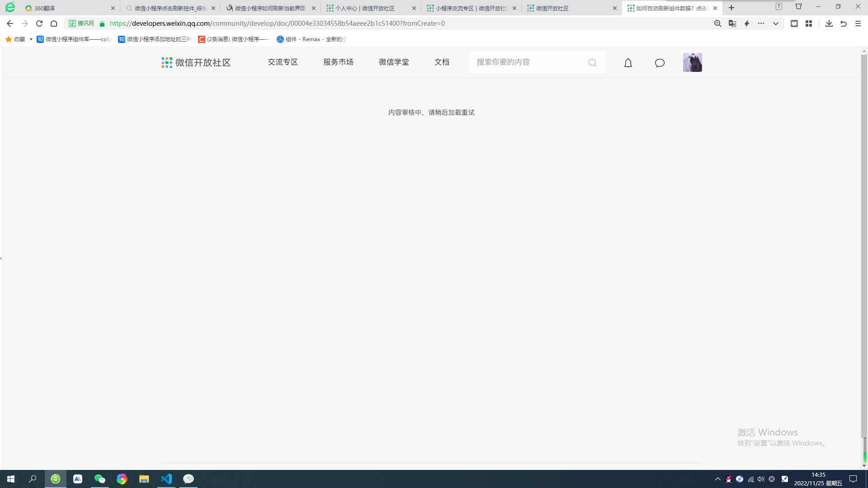Screen dimensions: 868x488
Task: Click the zoom magnifier icon in address bar
Action: pos(717,23)
